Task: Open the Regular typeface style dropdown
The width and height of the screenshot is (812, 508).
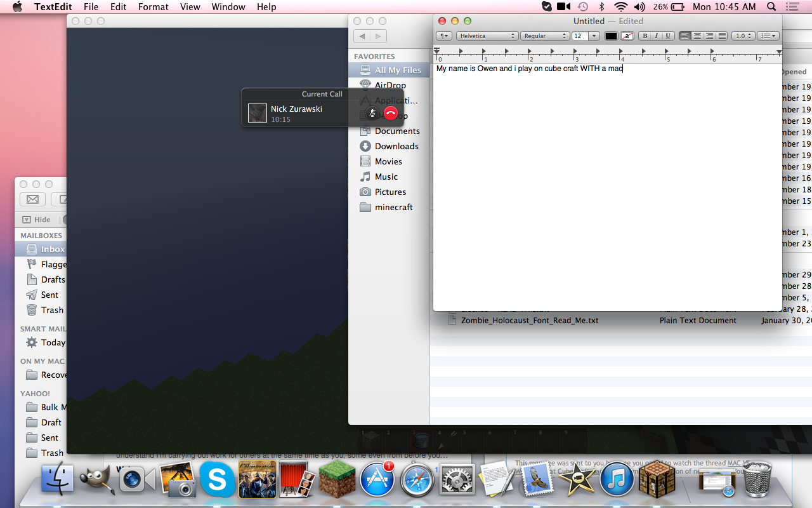Action: point(545,36)
